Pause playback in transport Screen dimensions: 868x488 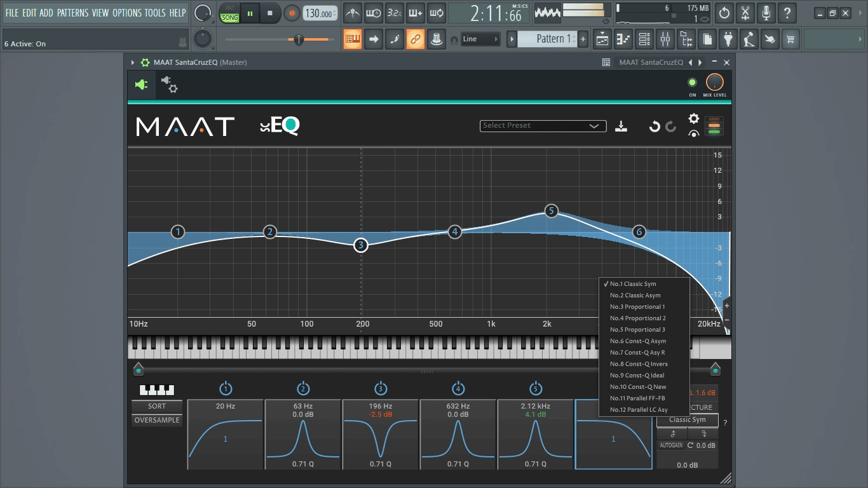click(x=250, y=13)
